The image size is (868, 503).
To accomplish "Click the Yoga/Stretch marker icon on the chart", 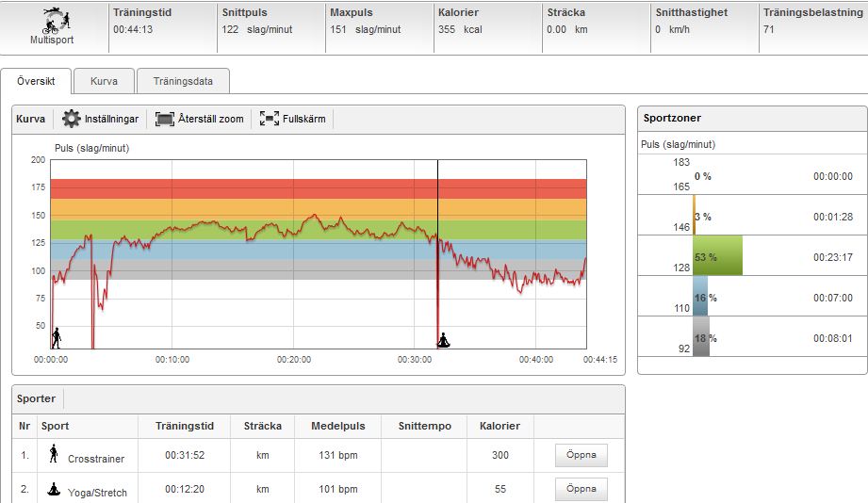I will point(444,339).
